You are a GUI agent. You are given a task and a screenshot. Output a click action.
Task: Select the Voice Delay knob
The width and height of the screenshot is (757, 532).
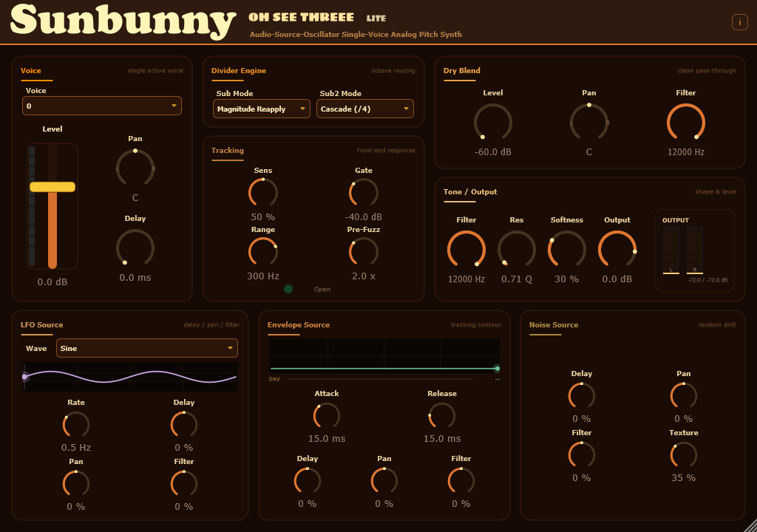(135, 248)
